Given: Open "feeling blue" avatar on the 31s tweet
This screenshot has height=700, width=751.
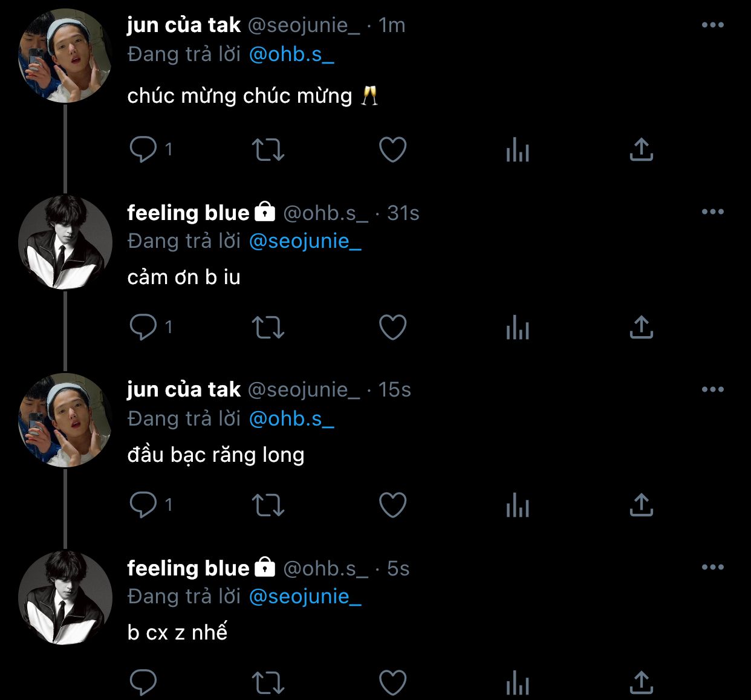Looking at the screenshot, I should [x=65, y=242].
